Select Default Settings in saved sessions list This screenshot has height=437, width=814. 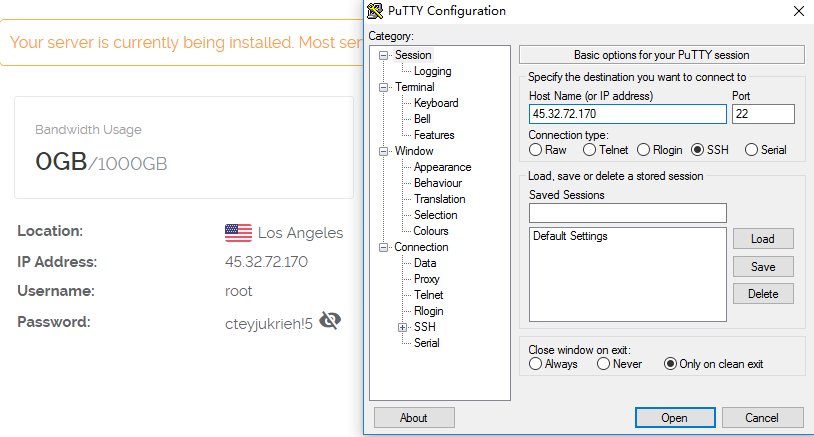click(570, 236)
